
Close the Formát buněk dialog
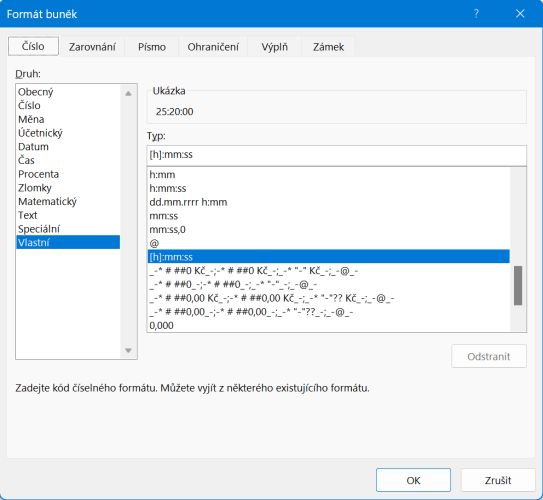click(x=520, y=14)
